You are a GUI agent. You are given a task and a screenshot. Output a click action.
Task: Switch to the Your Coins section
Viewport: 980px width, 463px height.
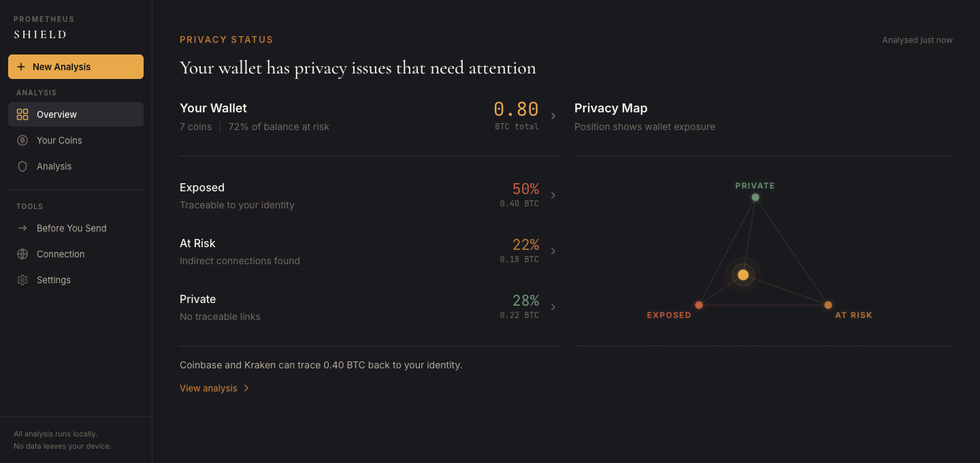pyautogui.click(x=59, y=140)
